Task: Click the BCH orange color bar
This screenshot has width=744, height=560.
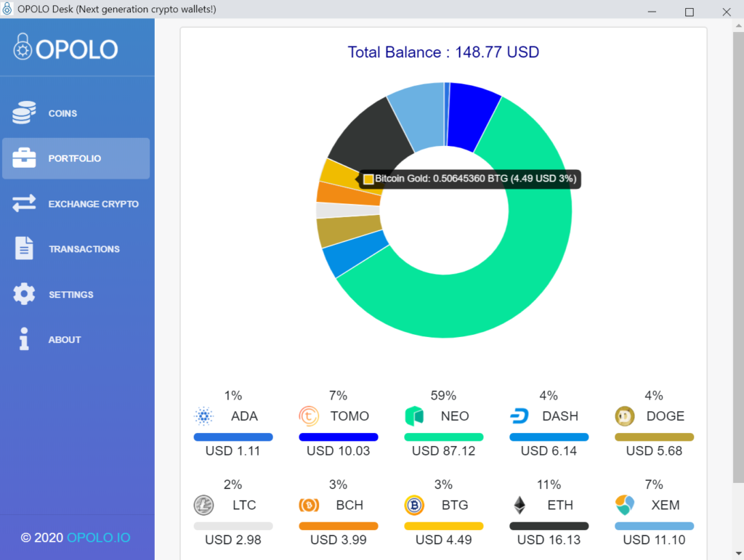Action: pyautogui.click(x=339, y=526)
